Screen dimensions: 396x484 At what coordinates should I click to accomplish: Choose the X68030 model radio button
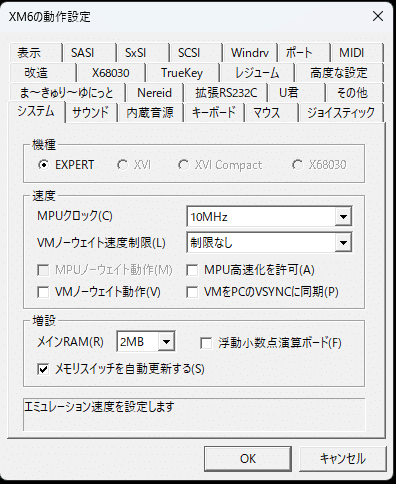pyautogui.click(x=319, y=165)
